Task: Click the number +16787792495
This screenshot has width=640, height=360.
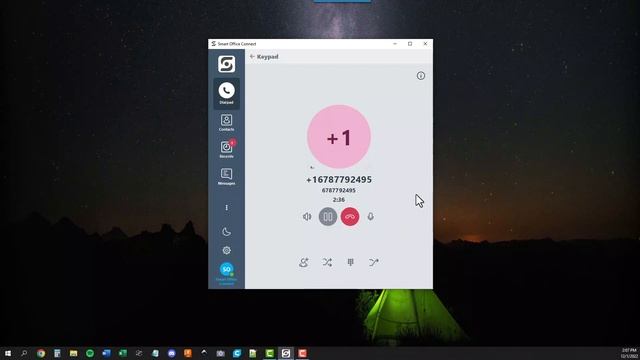Action: [339, 180]
